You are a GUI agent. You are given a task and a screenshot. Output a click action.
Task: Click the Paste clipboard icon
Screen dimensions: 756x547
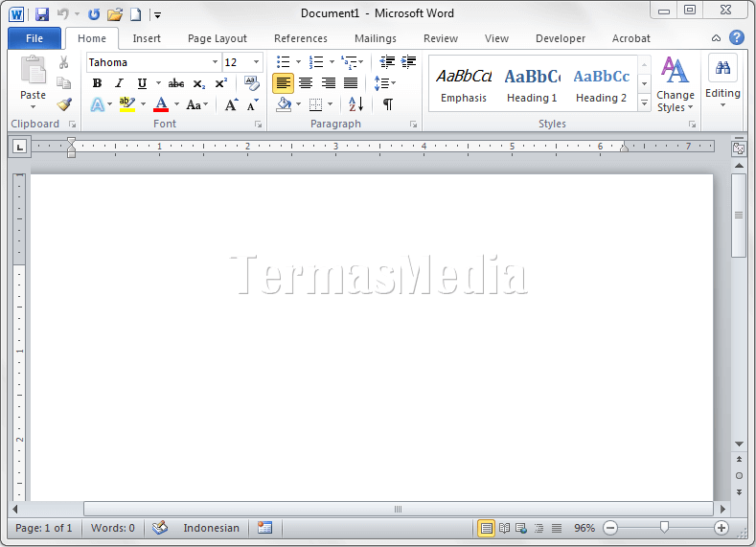pos(33,69)
